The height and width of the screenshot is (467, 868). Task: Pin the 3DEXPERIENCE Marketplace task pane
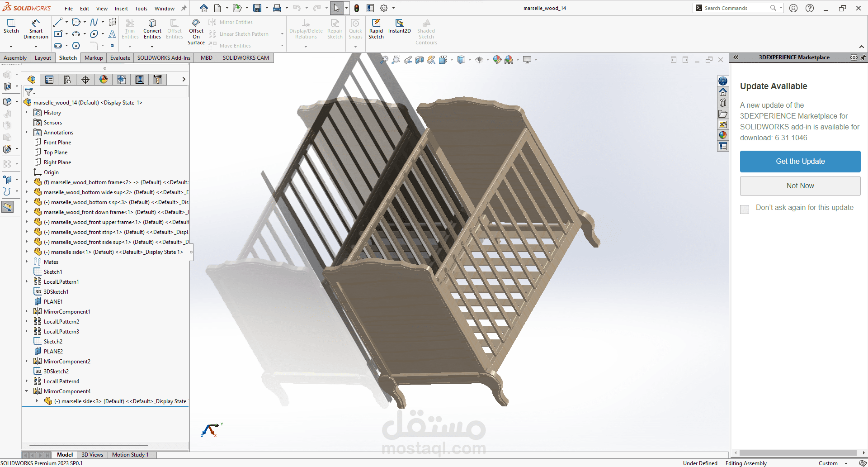point(863,57)
